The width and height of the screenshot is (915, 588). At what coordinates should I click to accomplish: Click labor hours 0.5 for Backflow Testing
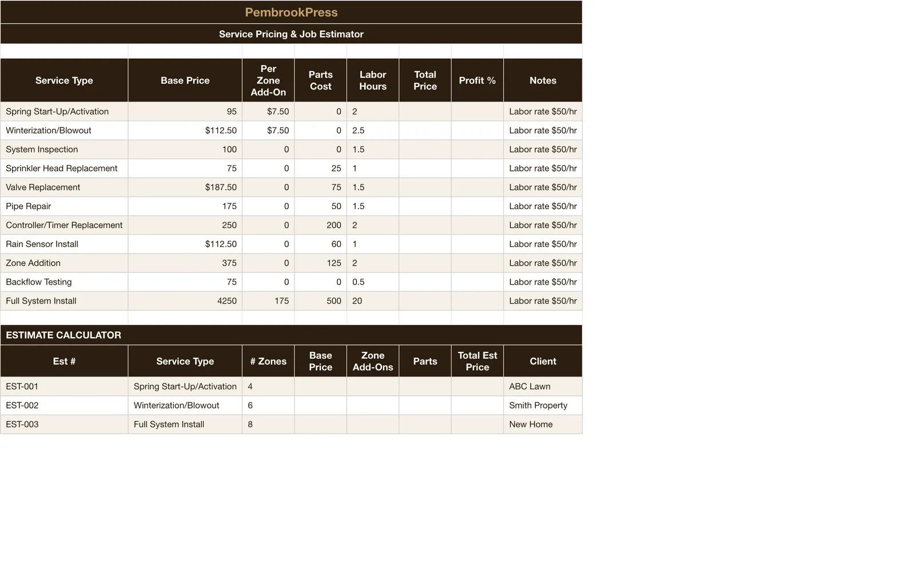373,282
